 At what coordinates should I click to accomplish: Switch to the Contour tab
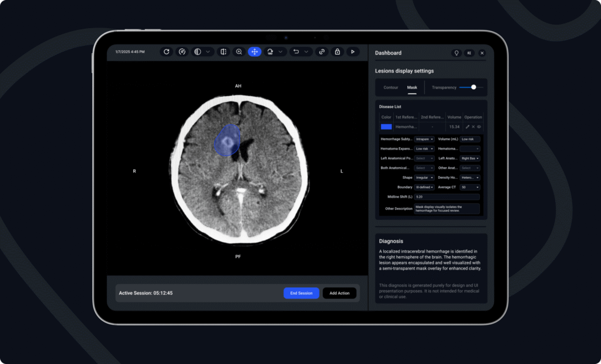(x=391, y=87)
